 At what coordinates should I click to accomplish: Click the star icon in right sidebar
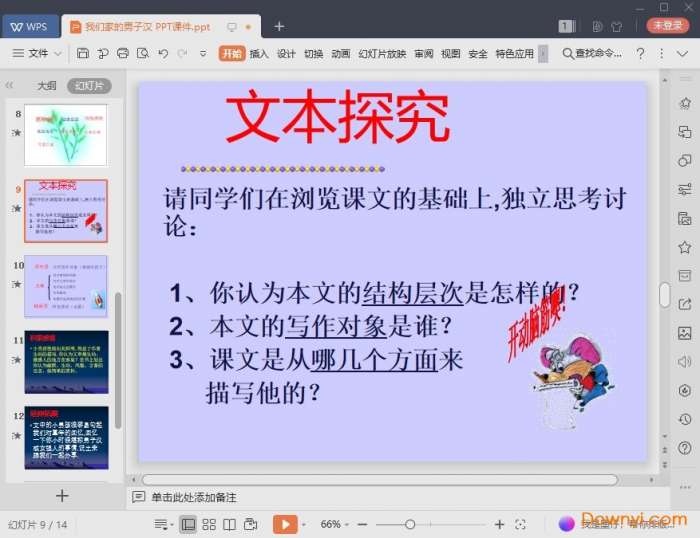684,247
